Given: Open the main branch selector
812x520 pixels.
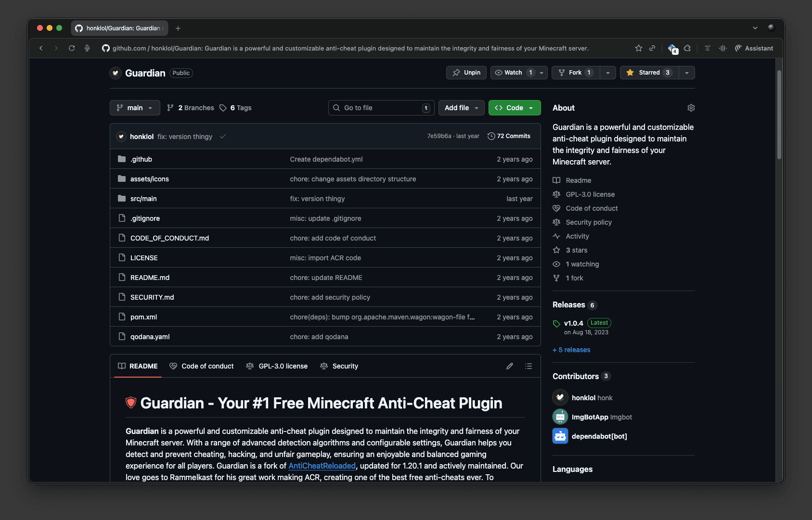Looking at the screenshot, I should (135, 108).
